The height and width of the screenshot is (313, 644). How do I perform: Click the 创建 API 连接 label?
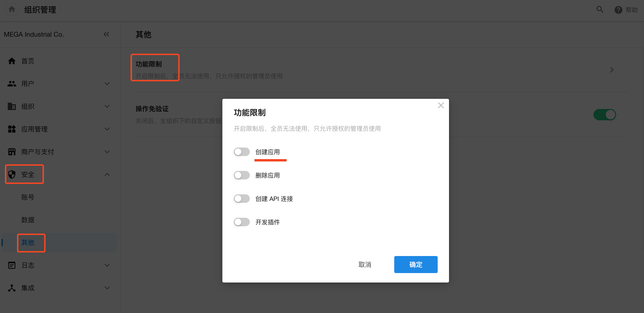[274, 199]
